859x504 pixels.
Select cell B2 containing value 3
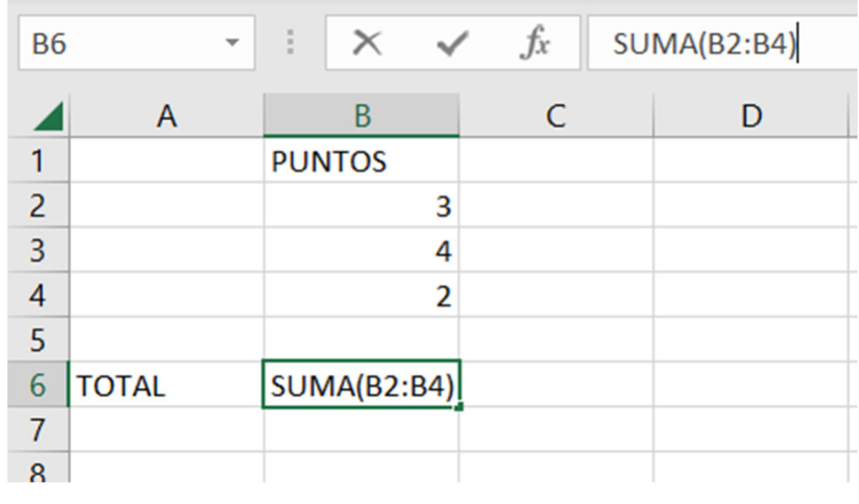362,206
